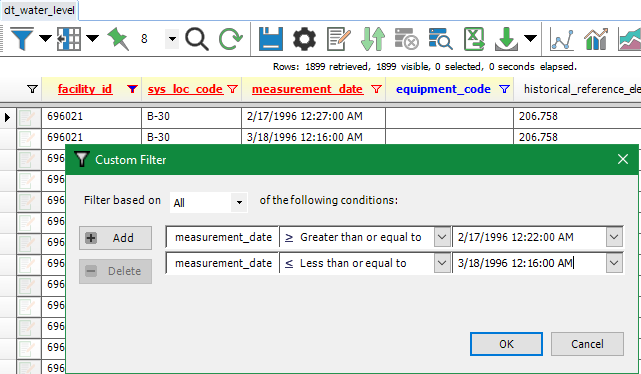Click the 3/18/1996 12:16:00 AM filter value field

point(529,263)
